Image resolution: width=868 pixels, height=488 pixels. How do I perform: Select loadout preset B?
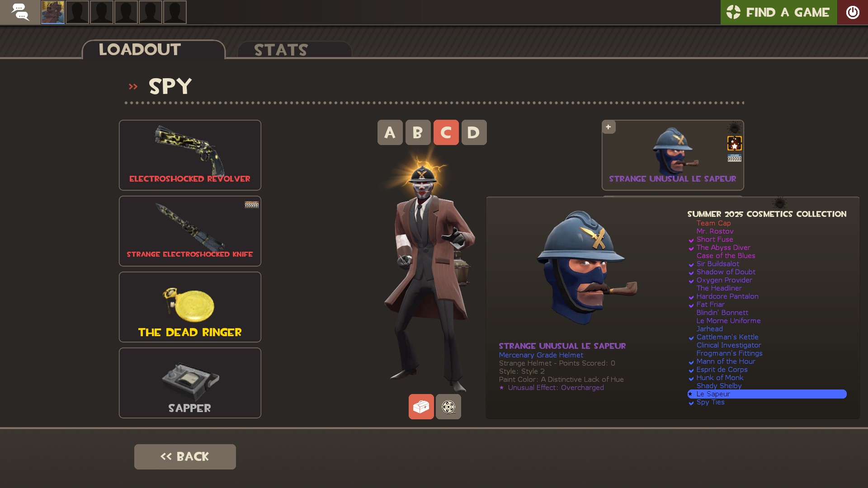[418, 132]
